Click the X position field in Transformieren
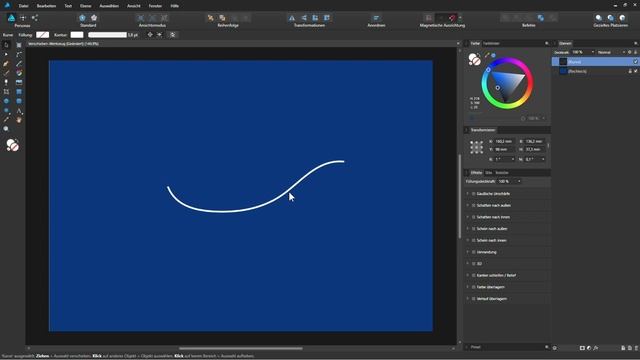Image resolution: width=640 pixels, height=360 pixels. [504, 141]
